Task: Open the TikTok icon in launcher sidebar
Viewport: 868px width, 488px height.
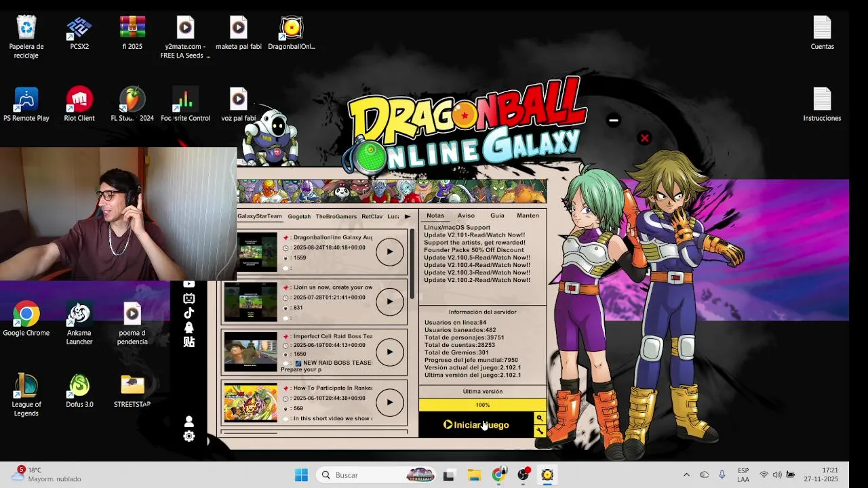Action: click(x=189, y=312)
